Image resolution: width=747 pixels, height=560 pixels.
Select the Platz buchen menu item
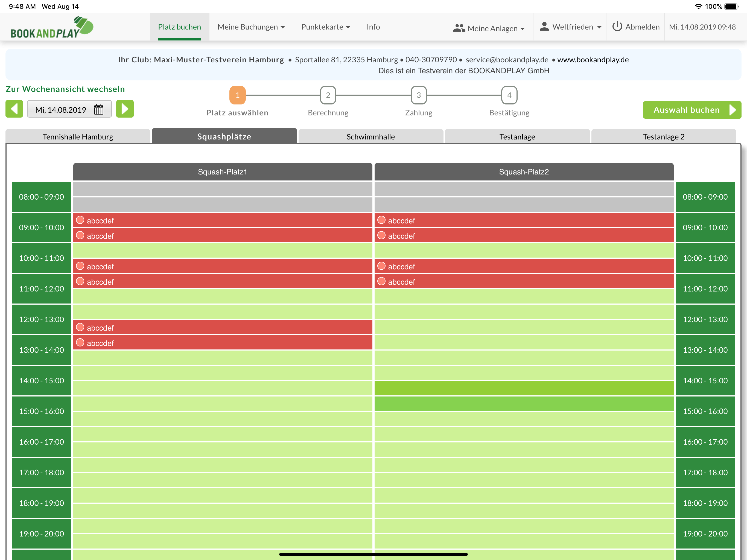(180, 27)
